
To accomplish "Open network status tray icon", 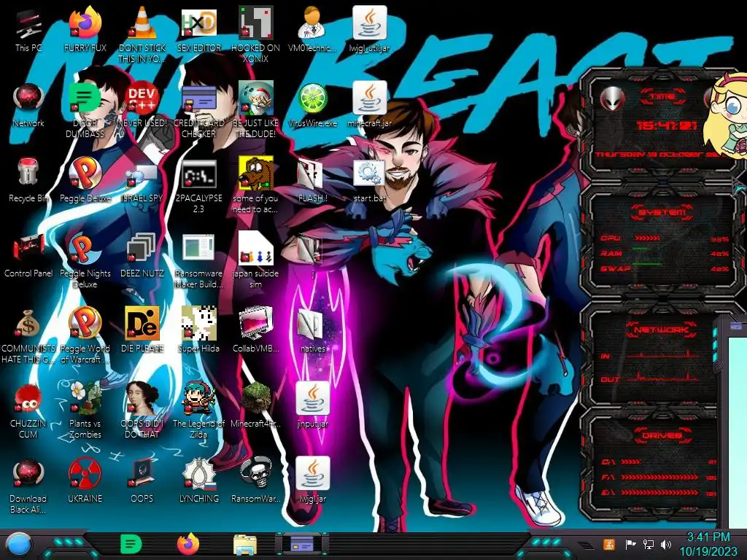I will 648,544.
